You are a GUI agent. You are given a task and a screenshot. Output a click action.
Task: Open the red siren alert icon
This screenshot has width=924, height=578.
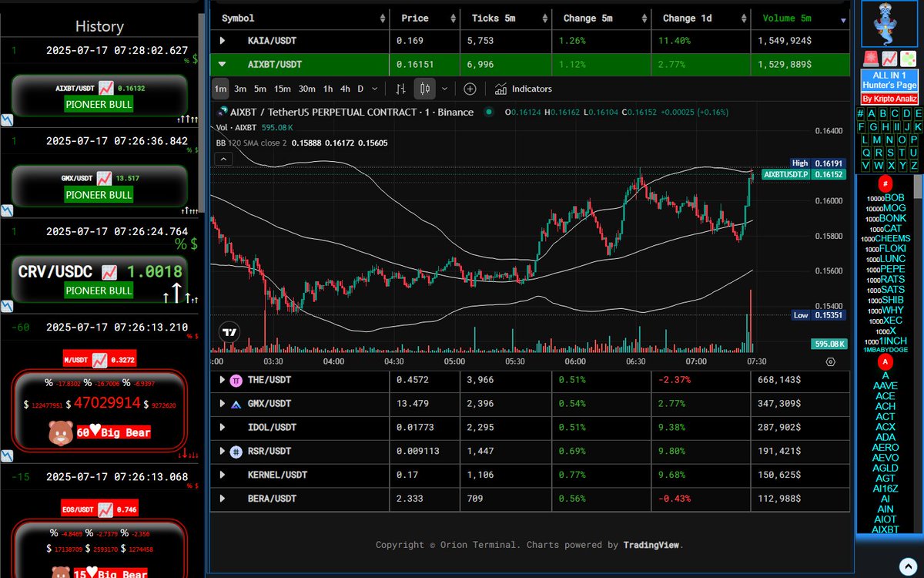(x=871, y=59)
